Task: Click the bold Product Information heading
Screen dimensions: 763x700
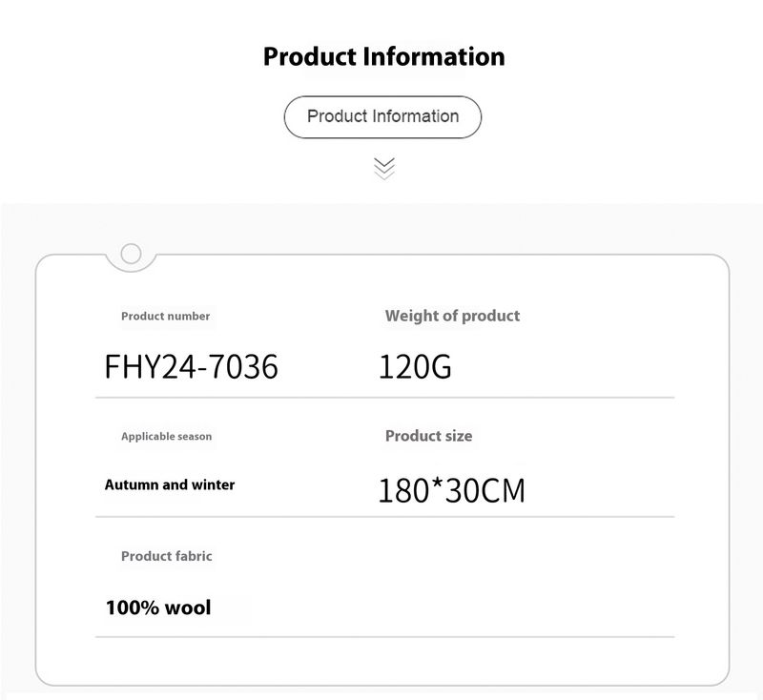Action: click(x=383, y=56)
